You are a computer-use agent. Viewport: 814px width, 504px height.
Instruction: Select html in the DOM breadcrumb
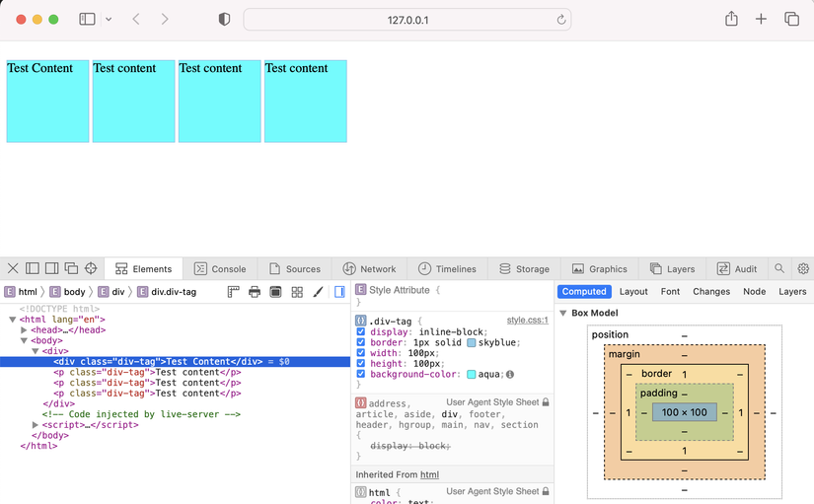(21, 292)
